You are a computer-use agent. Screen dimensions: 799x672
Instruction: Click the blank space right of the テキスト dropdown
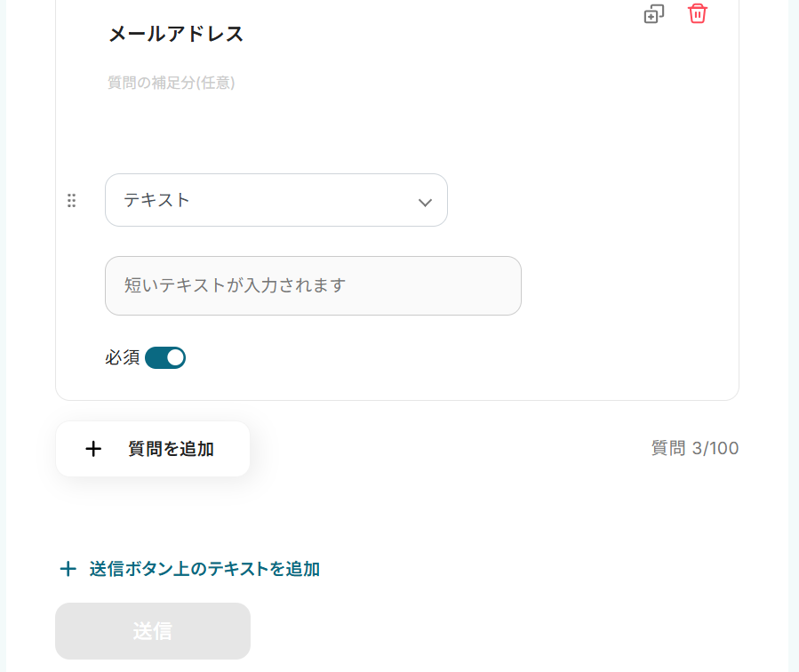[x=587, y=201]
